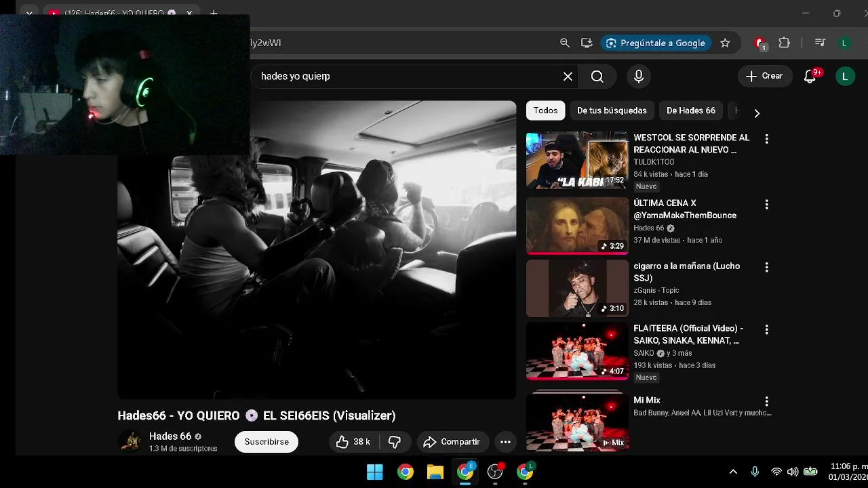Select De tus búsquedas chip
This screenshot has width=868, height=488.
612,110
